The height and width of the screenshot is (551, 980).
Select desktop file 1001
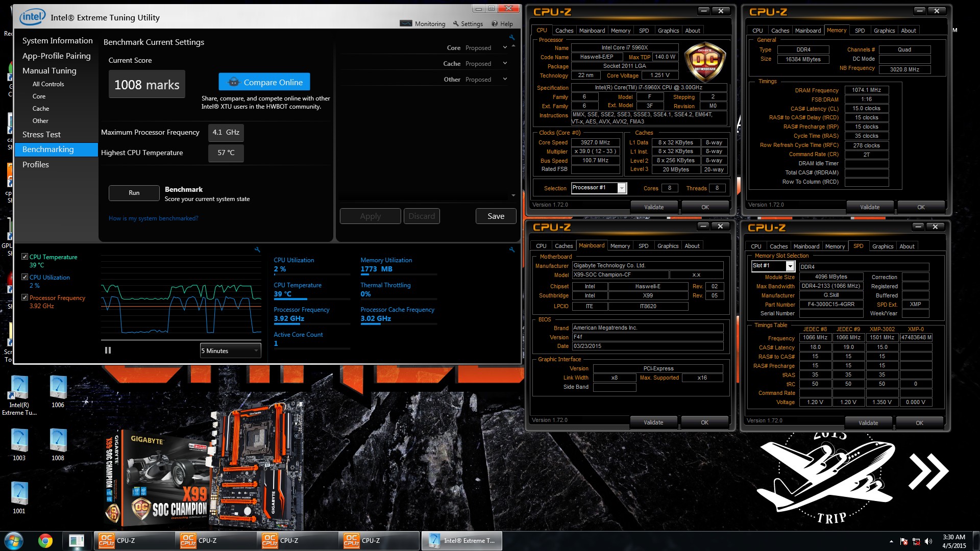19,498
